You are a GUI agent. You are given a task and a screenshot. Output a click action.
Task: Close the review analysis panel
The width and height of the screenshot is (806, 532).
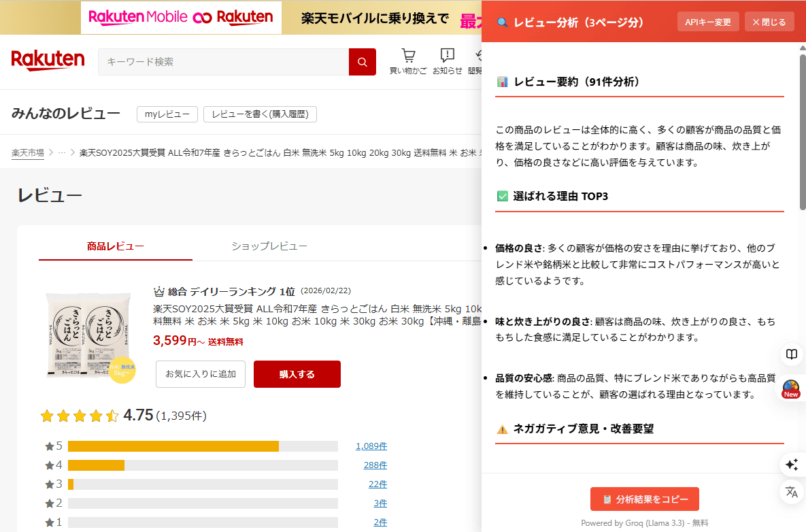[x=769, y=22]
